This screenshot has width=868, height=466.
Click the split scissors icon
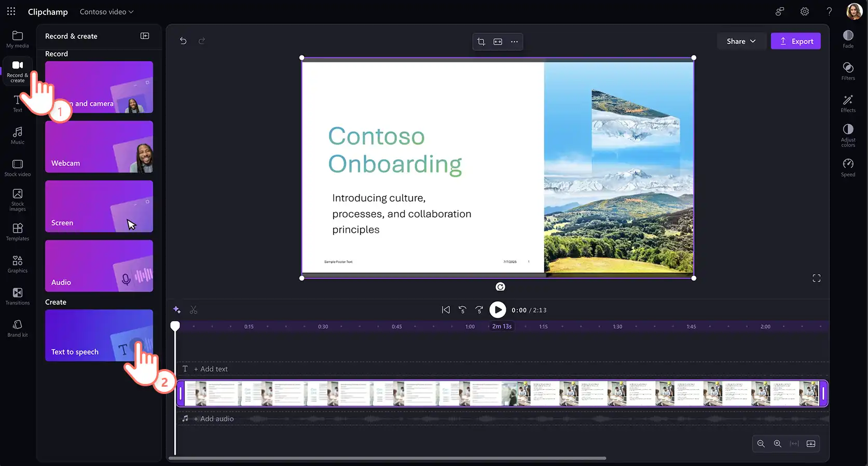pyautogui.click(x=194, y=310)
